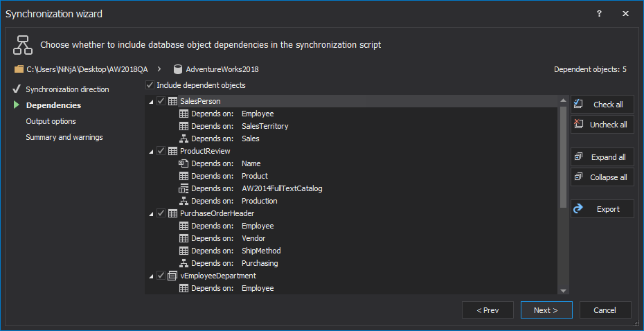Click the C:\Users\NiNjA\Desktop\AW2018QA source path
644x331 pixels.
pos(87,69)
